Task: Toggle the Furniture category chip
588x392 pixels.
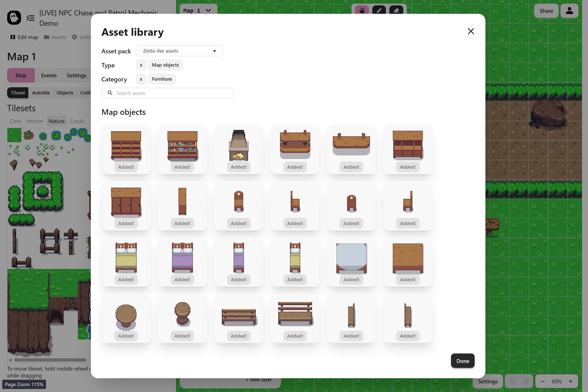Action: [162, 79]
